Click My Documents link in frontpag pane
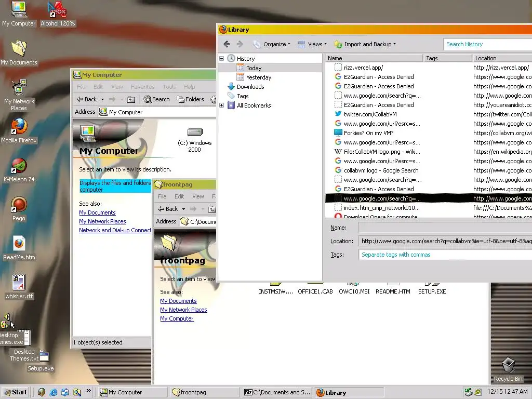The image size is (532, 399). [179, 301]
